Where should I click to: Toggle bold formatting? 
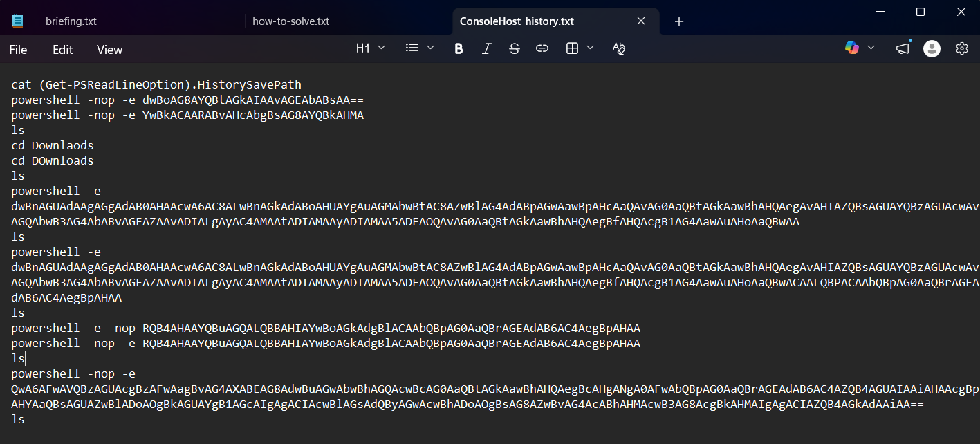[x=458, y=48]
